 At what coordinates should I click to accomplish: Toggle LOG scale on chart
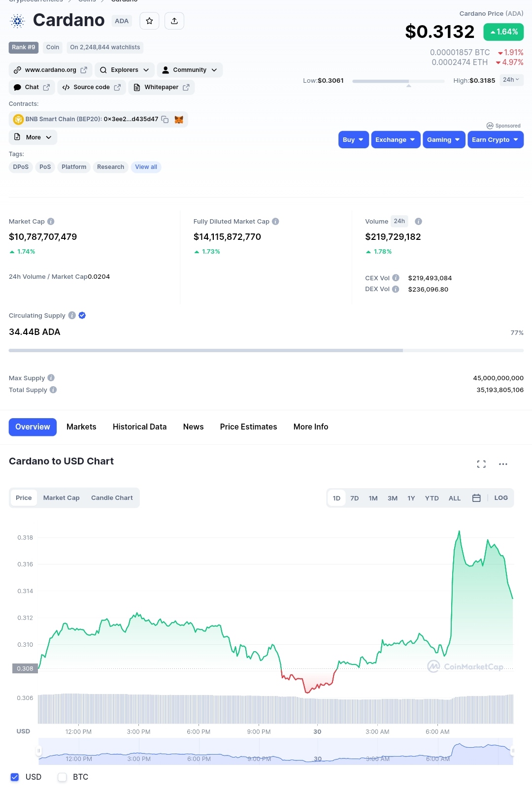coord(501,498)
